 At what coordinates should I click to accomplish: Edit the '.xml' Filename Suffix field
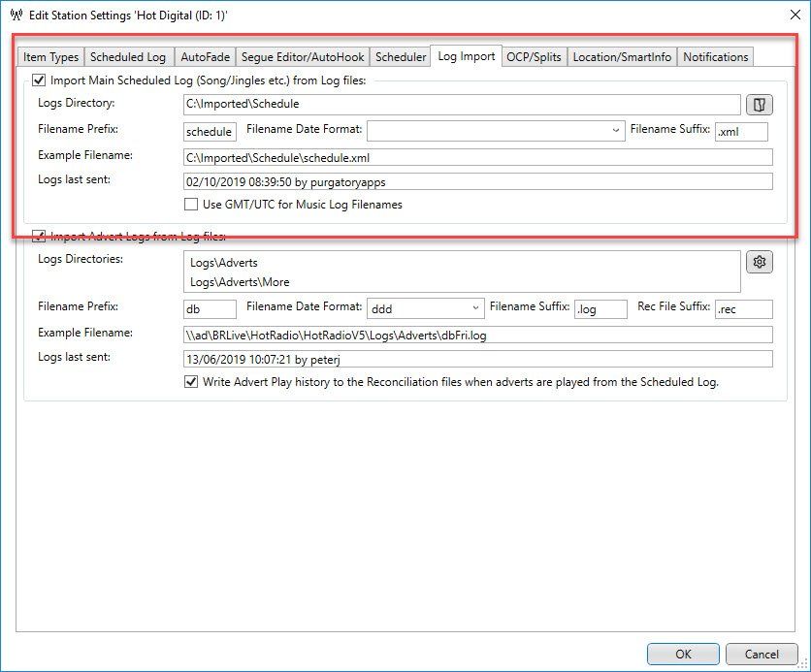tap(741, 131)
